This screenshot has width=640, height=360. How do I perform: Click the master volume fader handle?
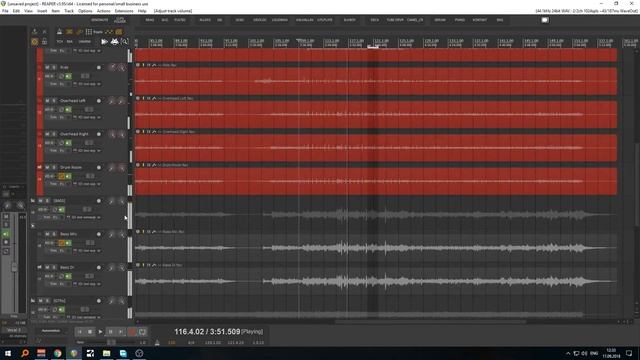coord(14,267)
